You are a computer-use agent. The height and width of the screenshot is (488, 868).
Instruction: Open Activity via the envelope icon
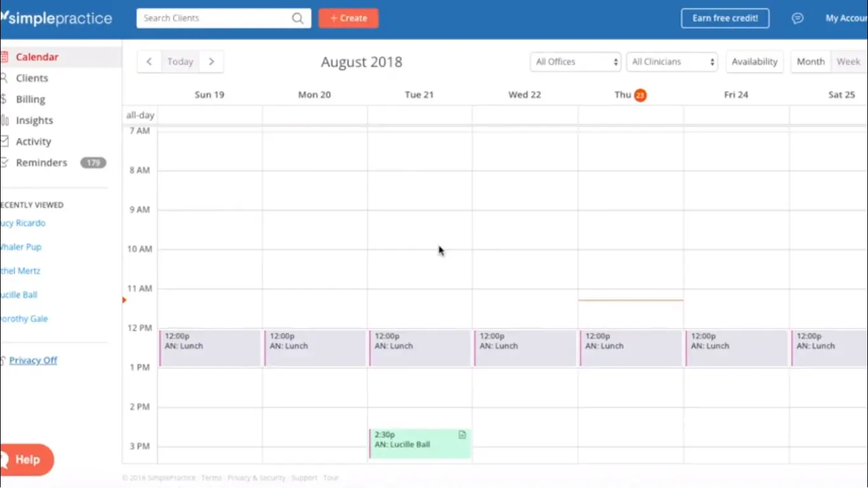click(6, 141)
